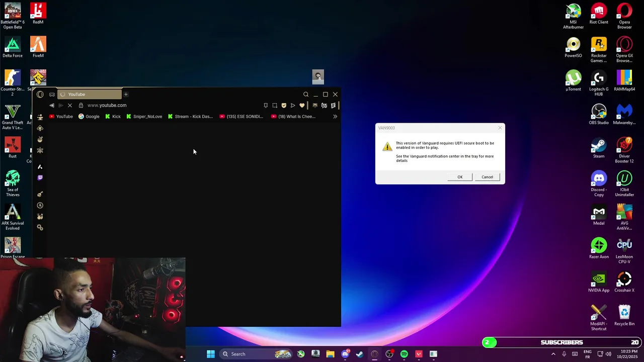
Task: Open GX Corner gamepad icon in tab bar
Action: 52,95
